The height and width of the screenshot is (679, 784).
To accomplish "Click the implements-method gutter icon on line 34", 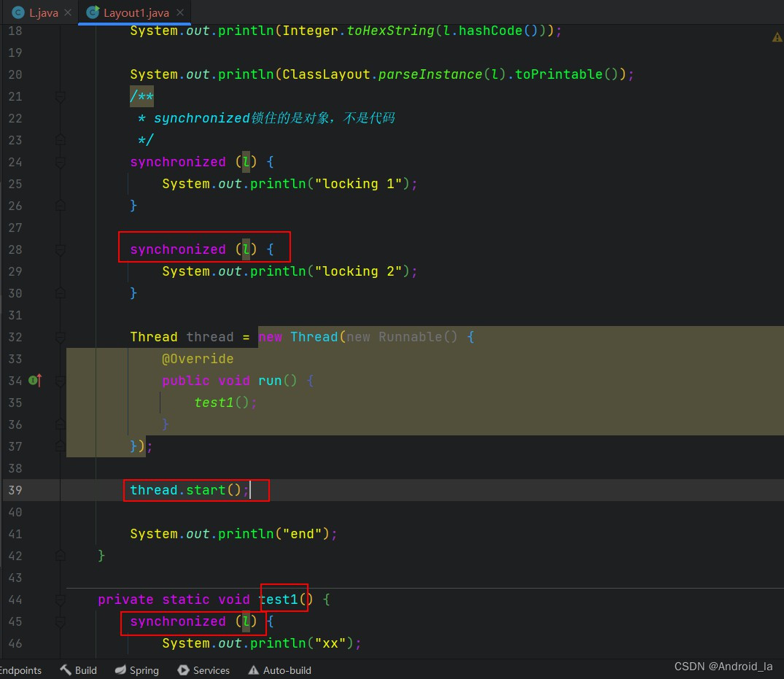I will [34, 380].
